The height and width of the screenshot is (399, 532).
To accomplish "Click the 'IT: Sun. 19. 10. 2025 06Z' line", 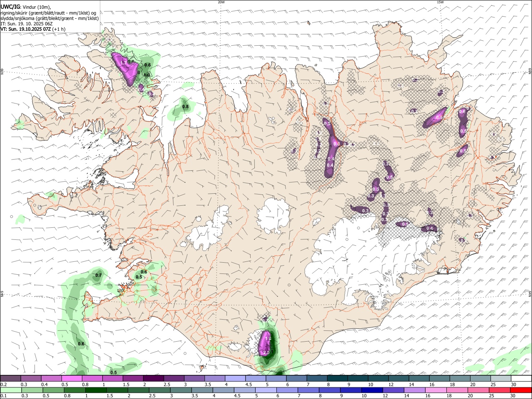I will pyautogui.click(x=26, y=24).
